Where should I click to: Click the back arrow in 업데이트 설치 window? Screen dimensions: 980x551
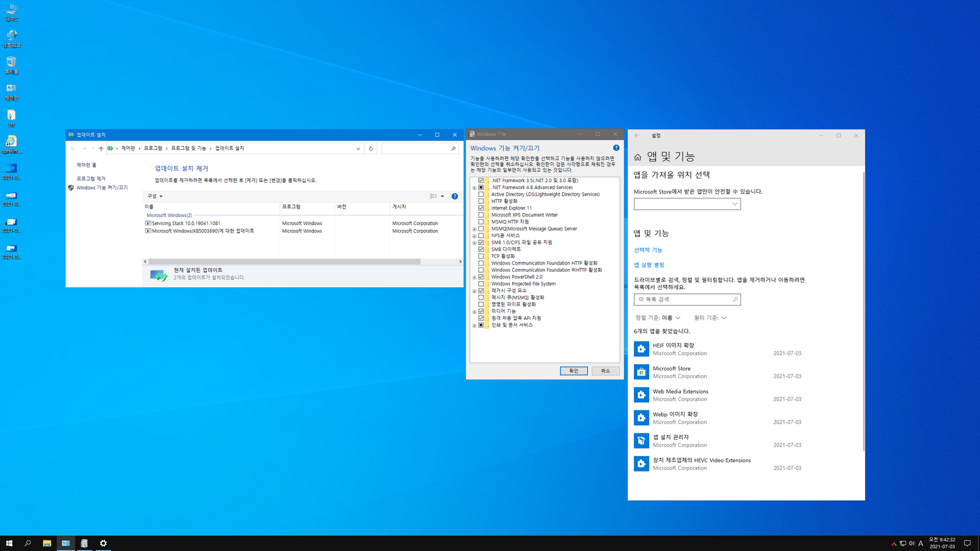73,148
